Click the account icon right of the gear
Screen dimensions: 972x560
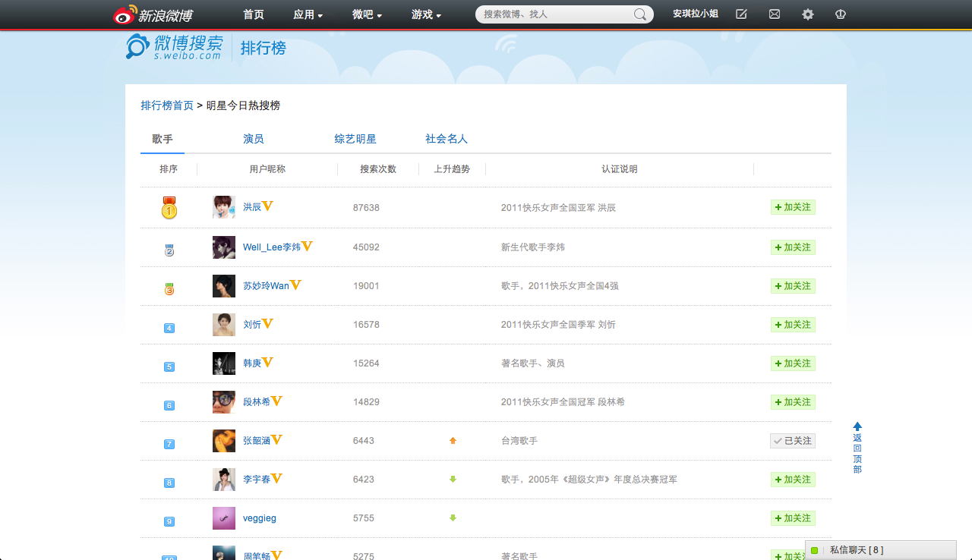(x=841, y=14)
